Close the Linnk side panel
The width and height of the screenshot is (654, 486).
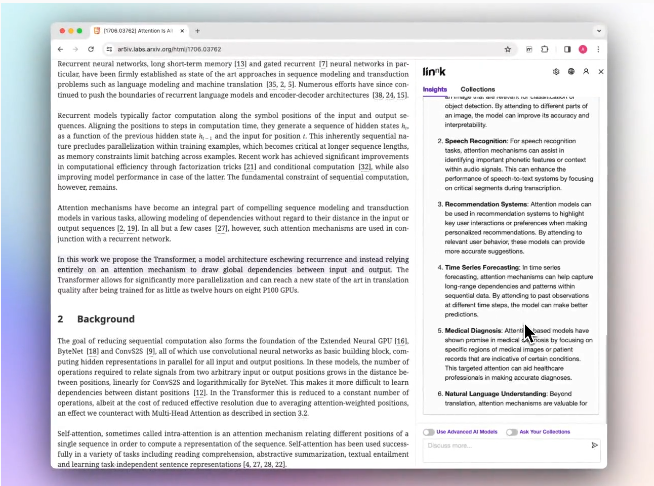coord(600,71)
